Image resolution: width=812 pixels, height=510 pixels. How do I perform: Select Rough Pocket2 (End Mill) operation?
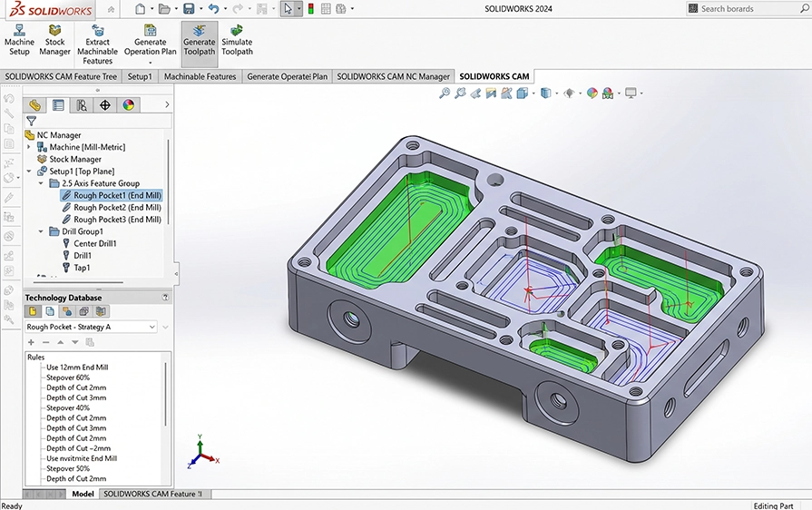[112, 207]
